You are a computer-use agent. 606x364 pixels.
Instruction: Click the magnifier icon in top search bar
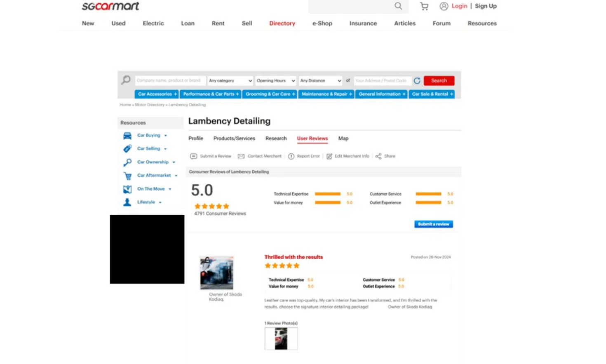(398, 6)
